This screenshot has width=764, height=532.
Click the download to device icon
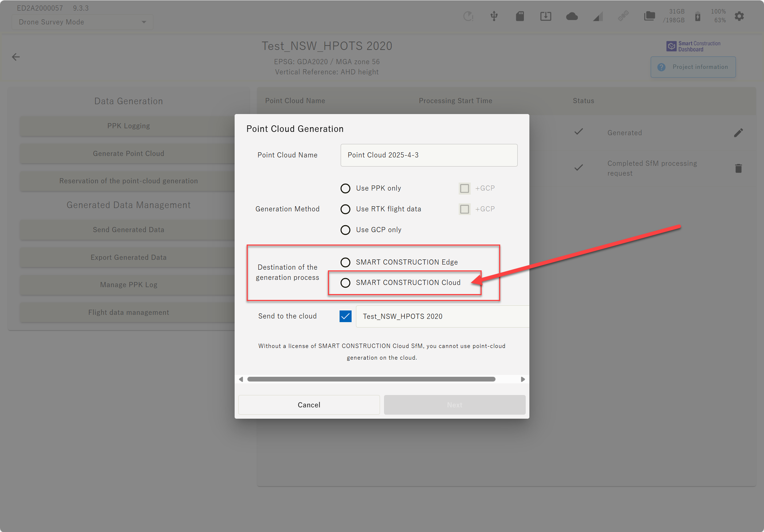(x=546, y=16)
